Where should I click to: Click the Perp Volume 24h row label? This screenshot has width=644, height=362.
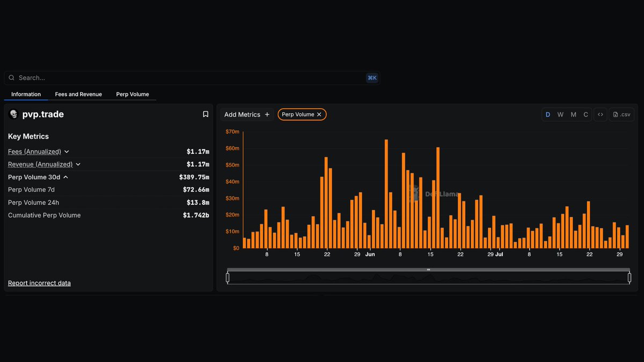click(33, 202)
